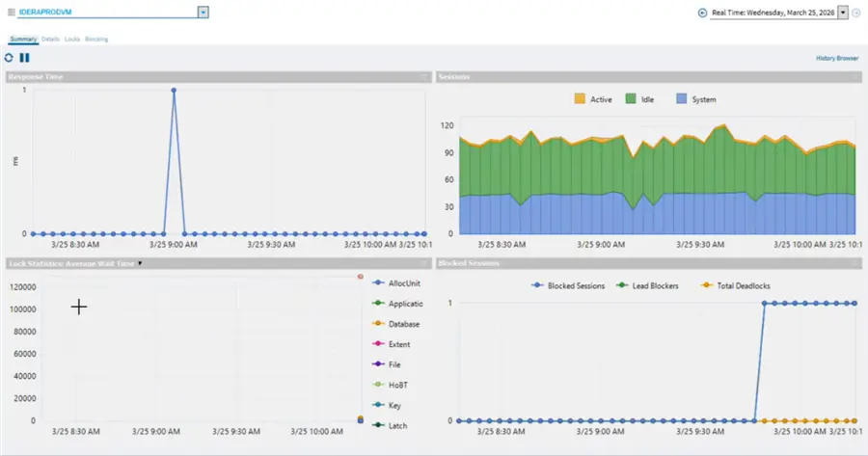The width and height of the screenshot is (868, 456).
Task: Select the Latch legend entry
Action: (x=390, y=425)
